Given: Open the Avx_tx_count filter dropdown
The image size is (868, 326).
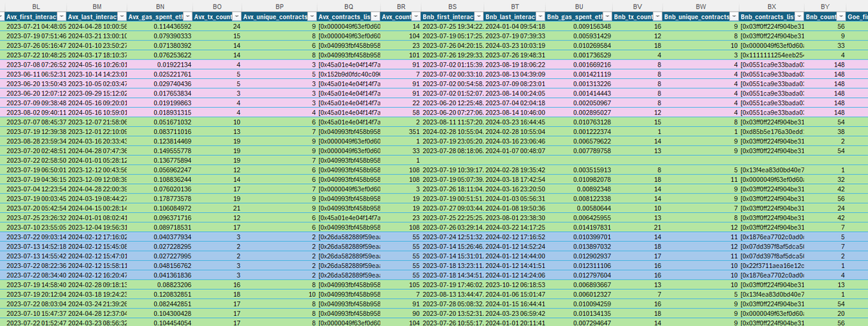Looking at the screenshot, I should click(x=236, y=16).
